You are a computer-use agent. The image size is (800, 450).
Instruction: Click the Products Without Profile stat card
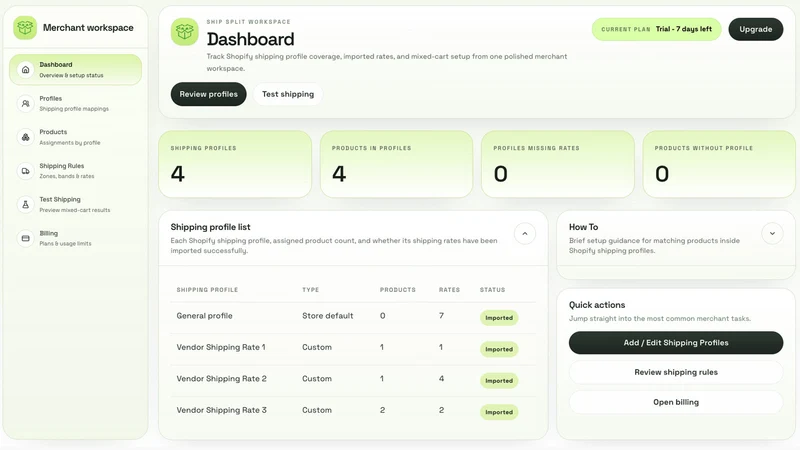click(x=719, y=164)
